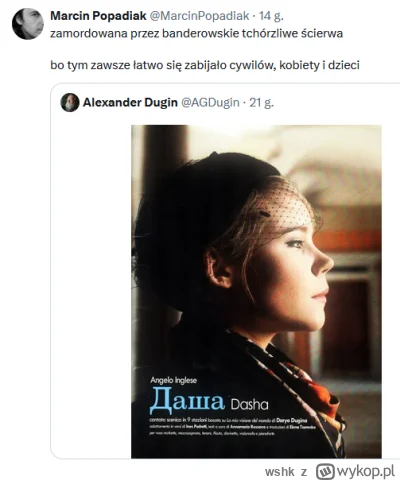Click the Marcin Popadiak display name
The width and height of the screenshot is (400, 481).
click(x=98, y=16)
